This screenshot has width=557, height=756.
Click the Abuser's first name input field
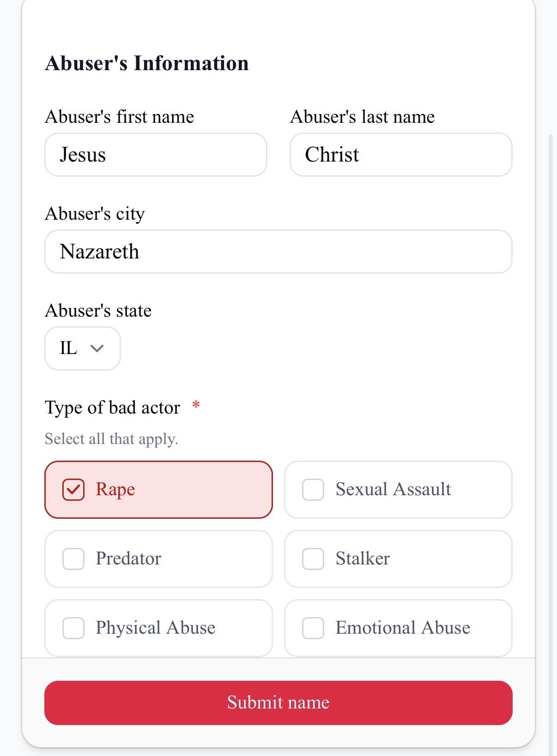156,155
